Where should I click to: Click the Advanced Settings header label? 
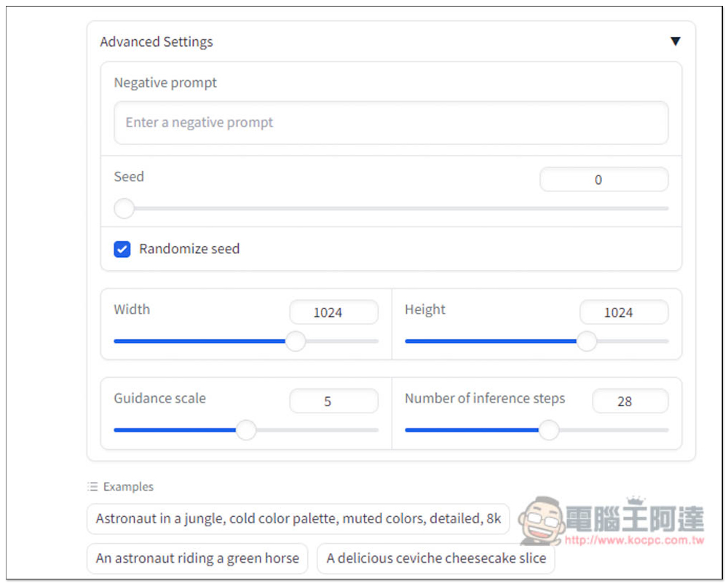(156, 41)
